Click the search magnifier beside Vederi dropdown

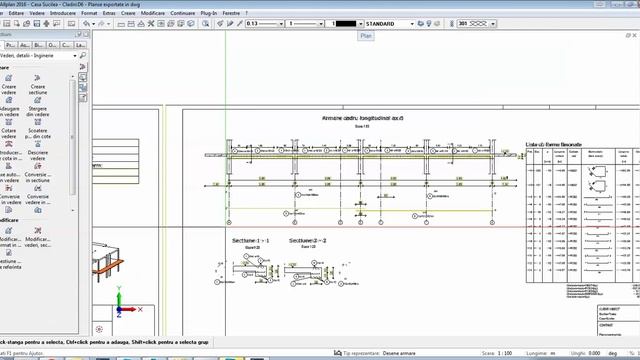pos(82,56)
